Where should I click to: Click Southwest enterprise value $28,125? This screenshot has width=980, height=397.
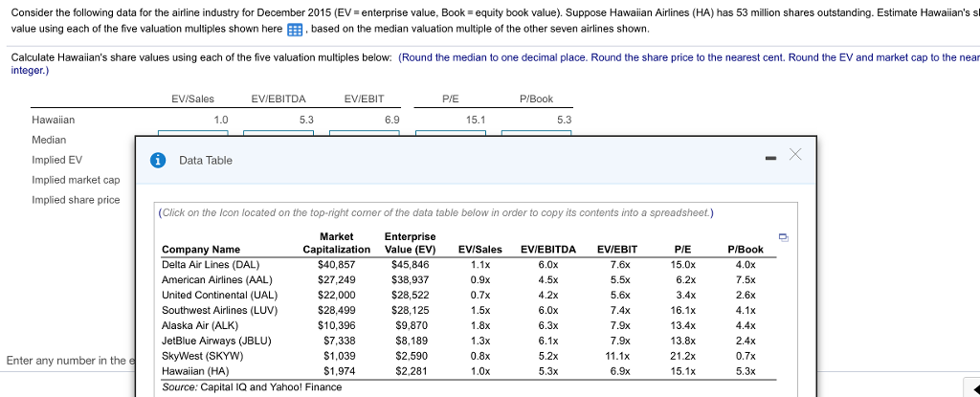point(410,310)
